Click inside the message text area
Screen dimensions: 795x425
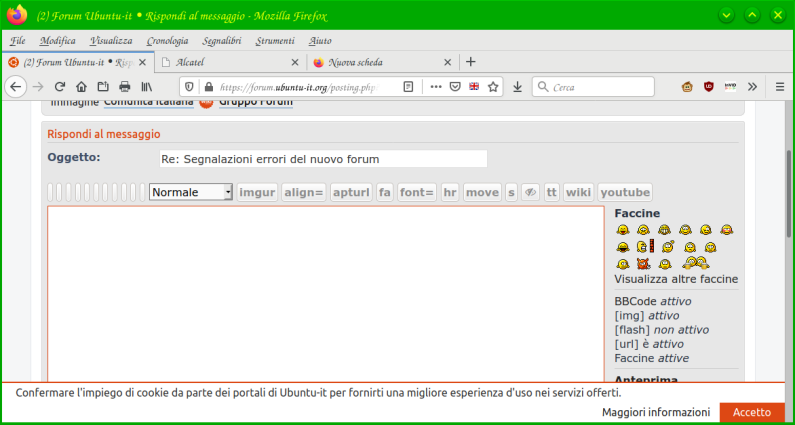click(326, 294)
